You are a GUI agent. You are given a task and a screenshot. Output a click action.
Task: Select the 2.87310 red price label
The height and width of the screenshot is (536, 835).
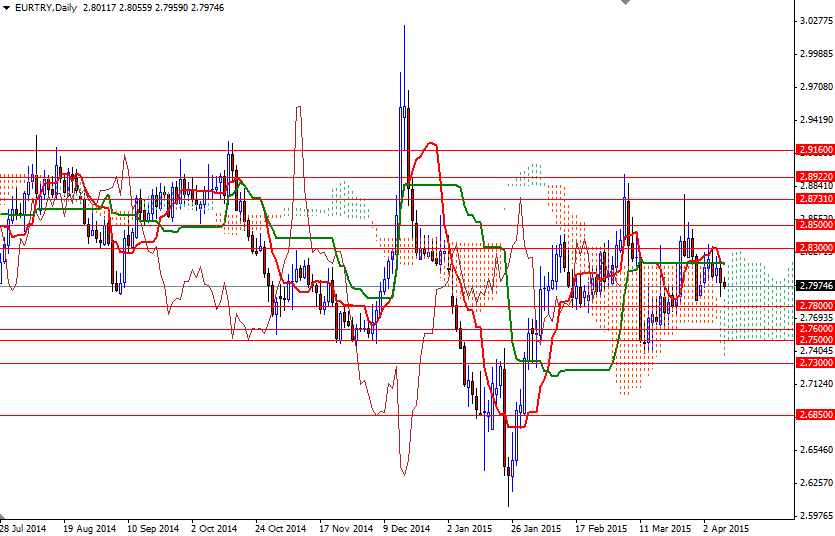[x=815, y=199]
